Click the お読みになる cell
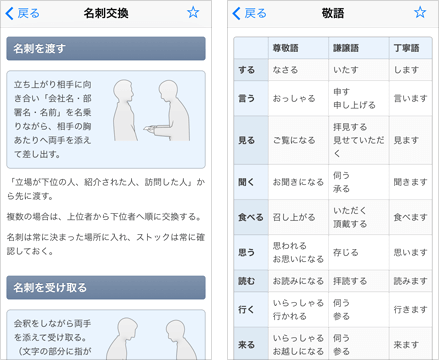 coord(298,281)
